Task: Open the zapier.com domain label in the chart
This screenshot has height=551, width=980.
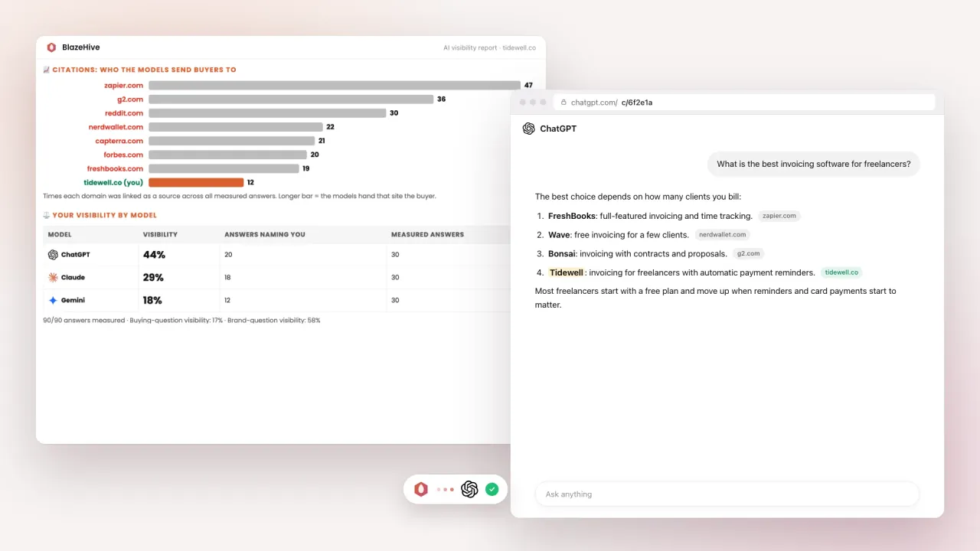Action: coord(123,85)
